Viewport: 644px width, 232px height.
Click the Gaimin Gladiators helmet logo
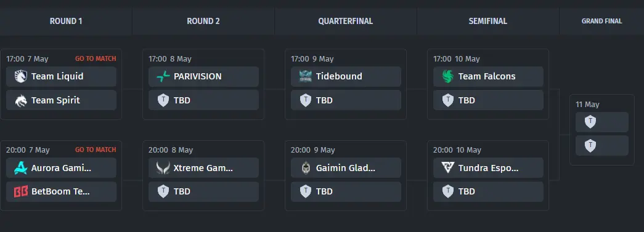coord(306,167)
